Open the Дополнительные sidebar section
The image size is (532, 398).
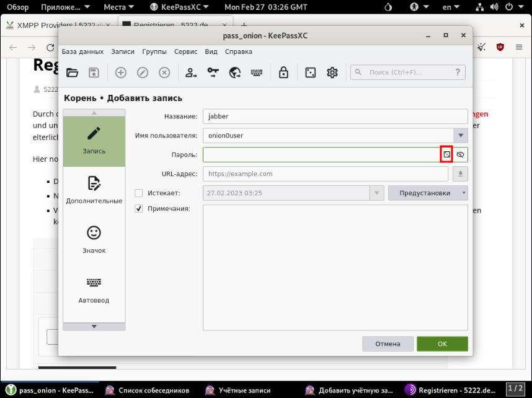tap(94, 189)
